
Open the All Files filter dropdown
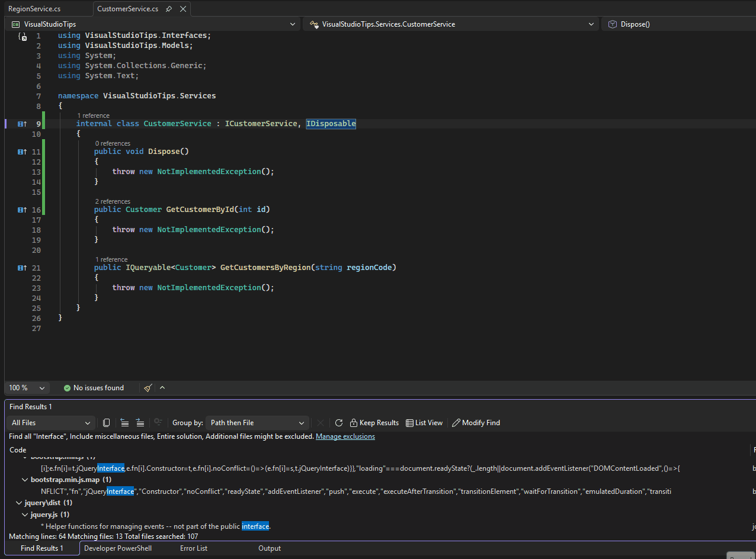51,423
